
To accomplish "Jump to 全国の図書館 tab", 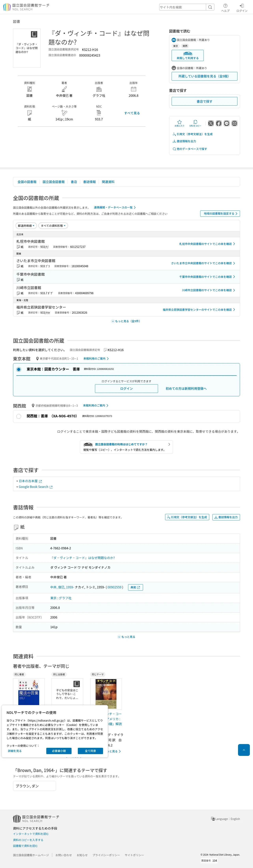I will (x=27, y=182).
